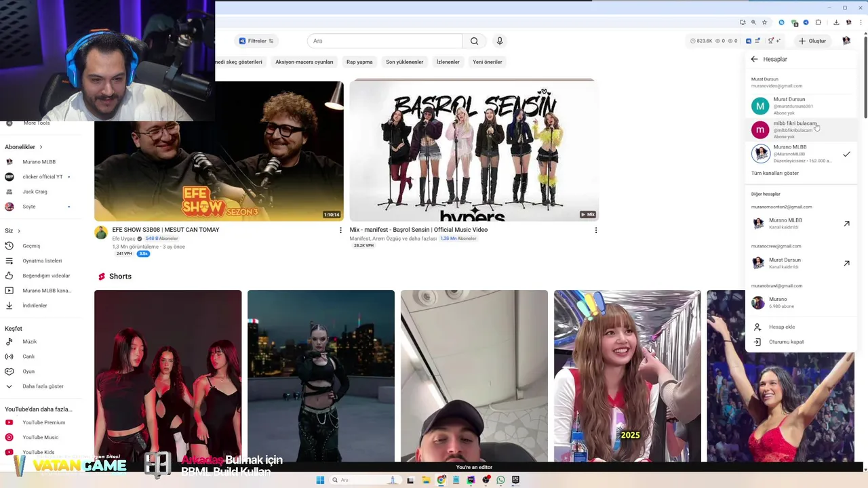
Task: Open İndirilenler downloads in sidebar
Action: click(x=35, y=306)
